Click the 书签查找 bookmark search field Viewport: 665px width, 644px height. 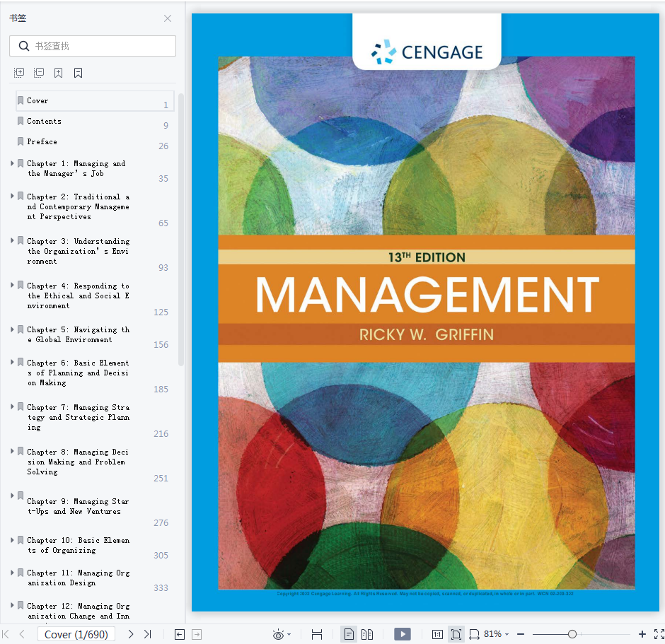tap(93, 46)
